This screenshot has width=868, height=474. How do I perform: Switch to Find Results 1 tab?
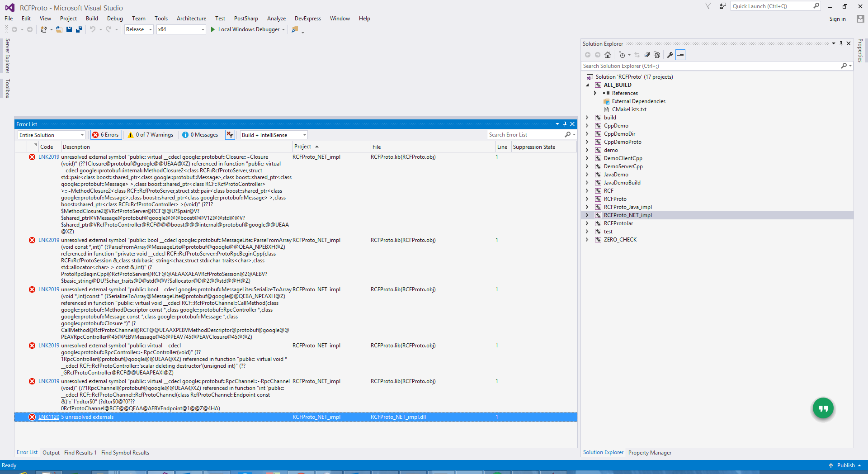[80, 453]
